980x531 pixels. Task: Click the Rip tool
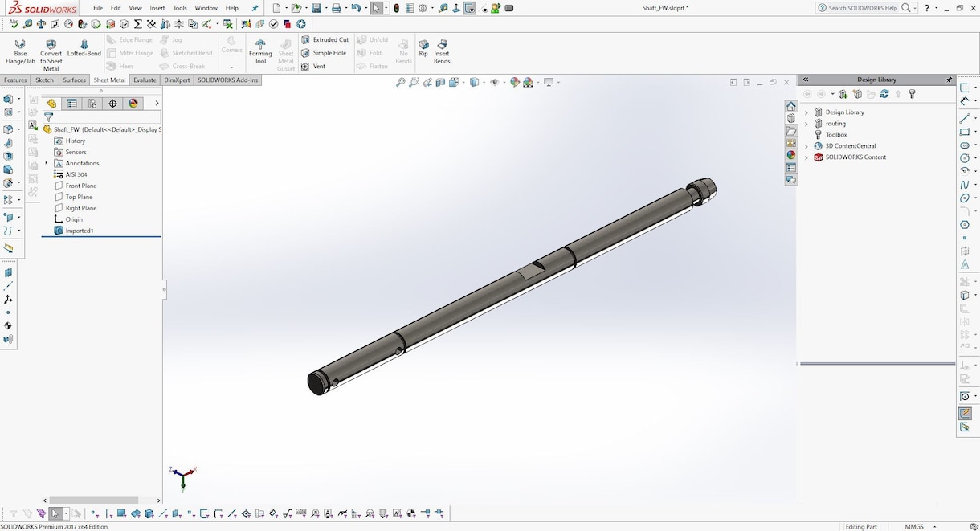[x=423, y=48]
